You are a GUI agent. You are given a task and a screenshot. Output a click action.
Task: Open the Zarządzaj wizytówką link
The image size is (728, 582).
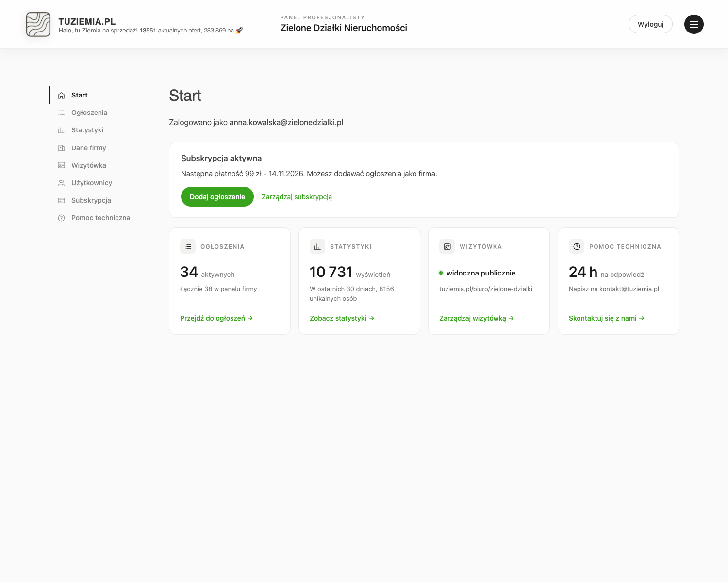(477, 318)
